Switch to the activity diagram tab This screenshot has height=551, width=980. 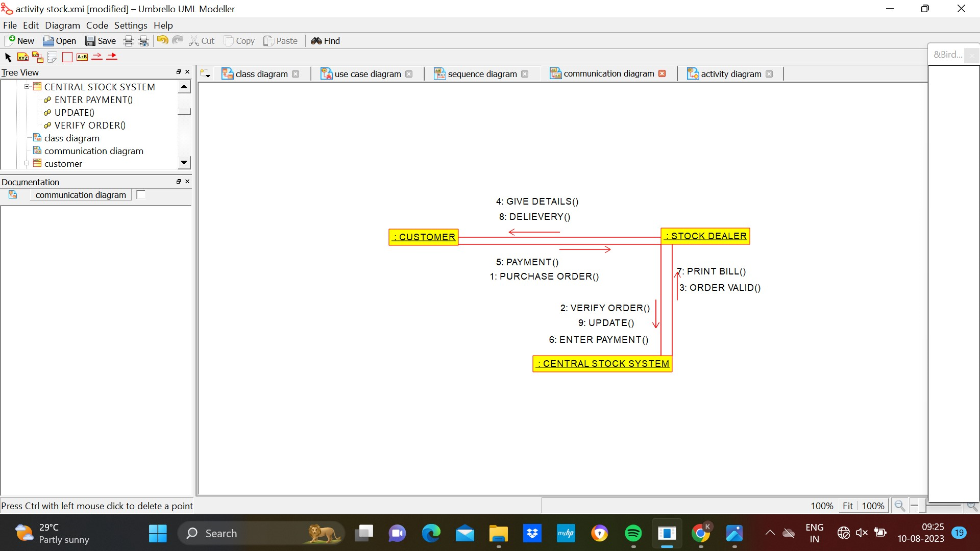click(x=730, y=74)
